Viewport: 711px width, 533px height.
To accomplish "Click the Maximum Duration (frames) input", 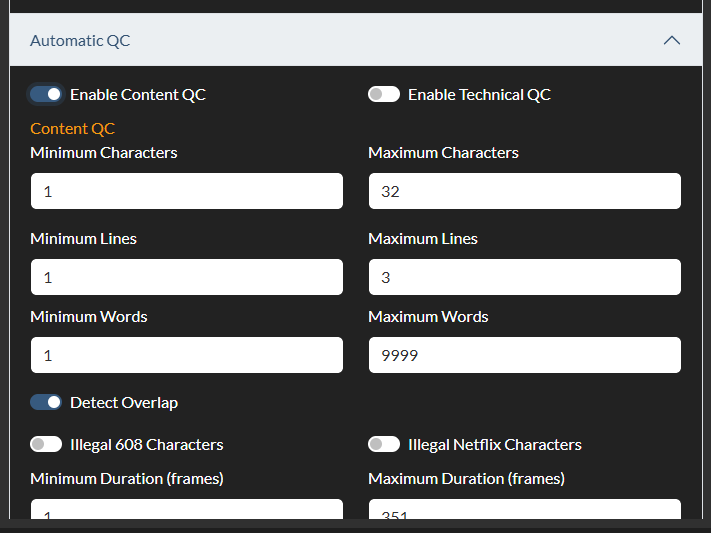I will (524, 510).
